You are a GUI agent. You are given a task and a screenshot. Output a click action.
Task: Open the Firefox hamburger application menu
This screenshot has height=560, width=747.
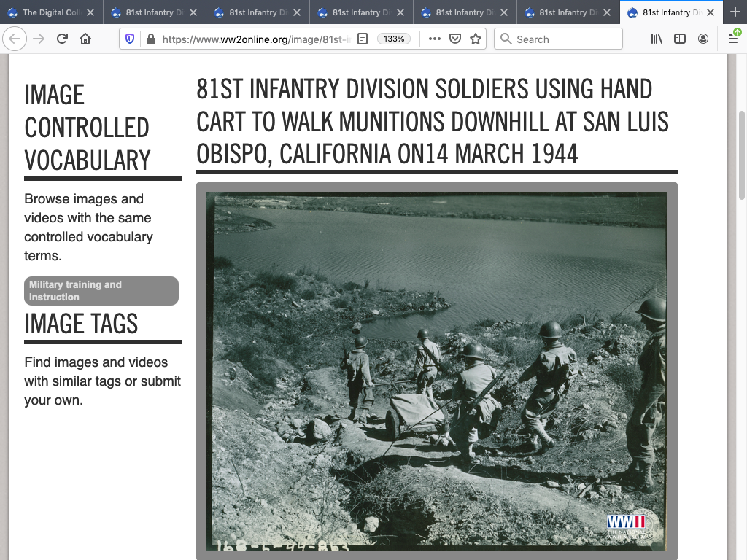[x=733, y=39]
